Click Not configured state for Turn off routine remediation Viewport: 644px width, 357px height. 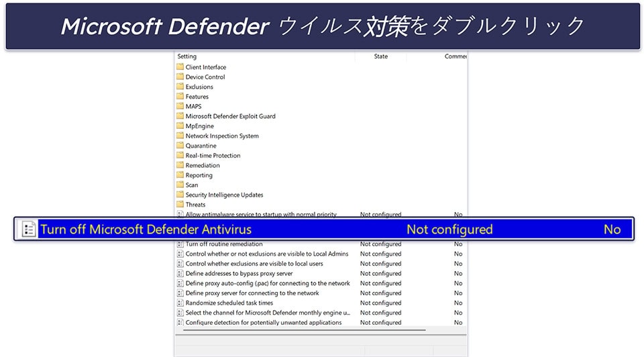point(381,244)
